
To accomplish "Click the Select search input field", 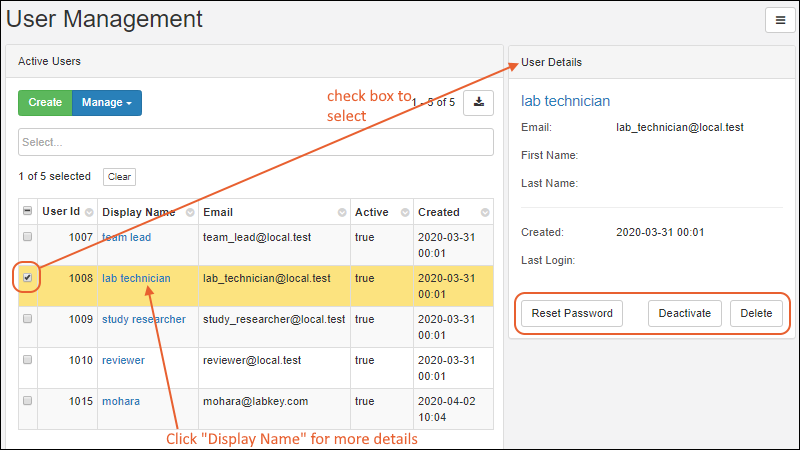I will 255,142.
